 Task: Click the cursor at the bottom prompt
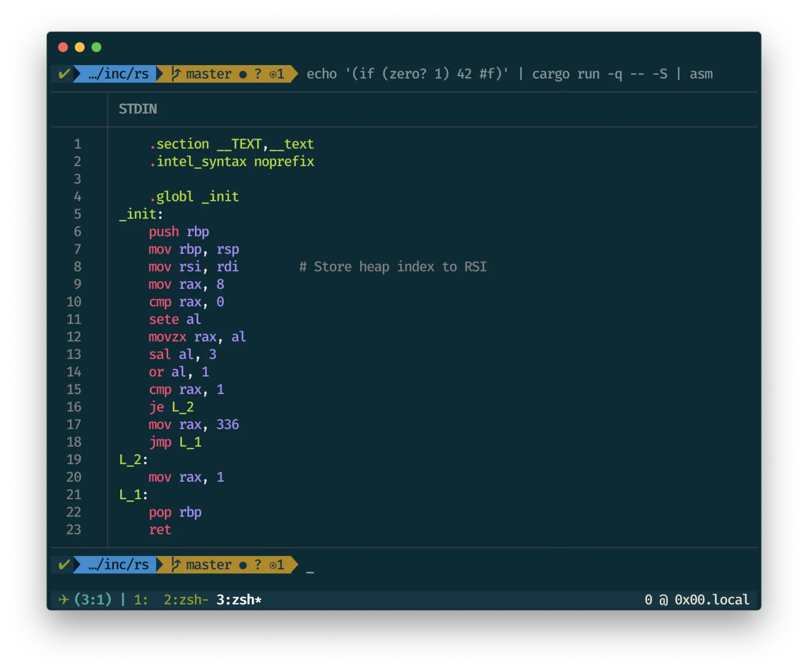[x=310, y=572]
